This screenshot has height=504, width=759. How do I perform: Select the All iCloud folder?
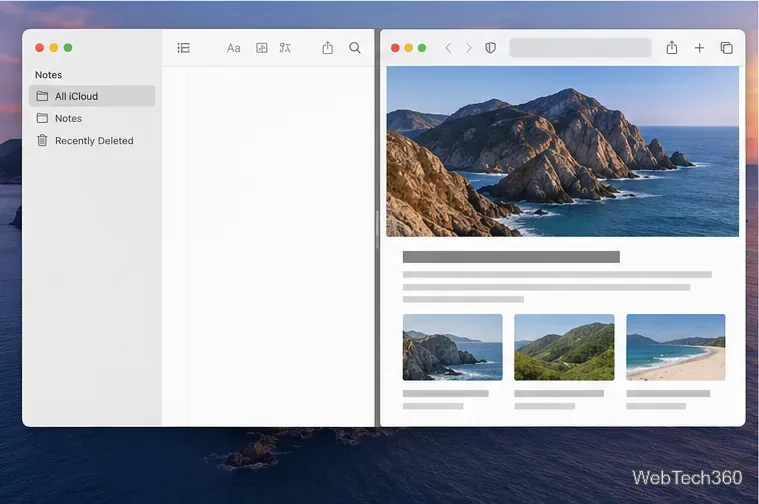click(x=92, y=96)
